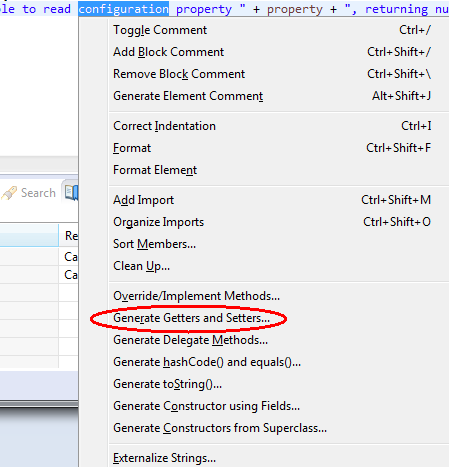Choose Override/Implement Methods

pyautogui.click(x=264, y=296)
